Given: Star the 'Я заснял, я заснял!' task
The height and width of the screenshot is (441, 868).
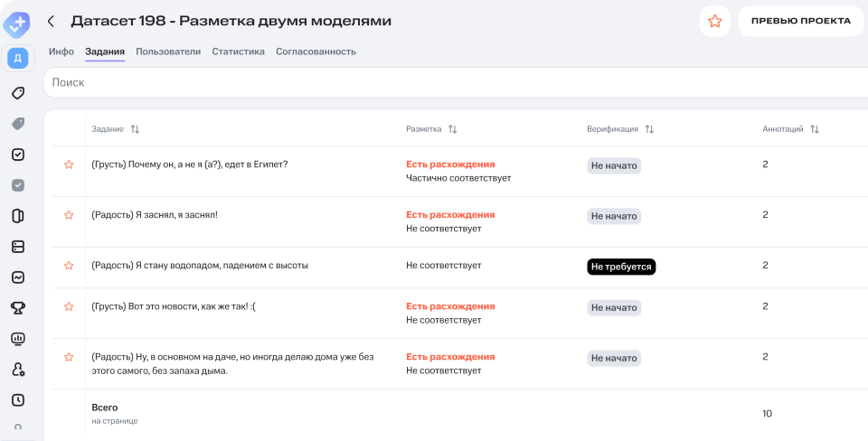Looking at the screenshot, I should (69, 215).
